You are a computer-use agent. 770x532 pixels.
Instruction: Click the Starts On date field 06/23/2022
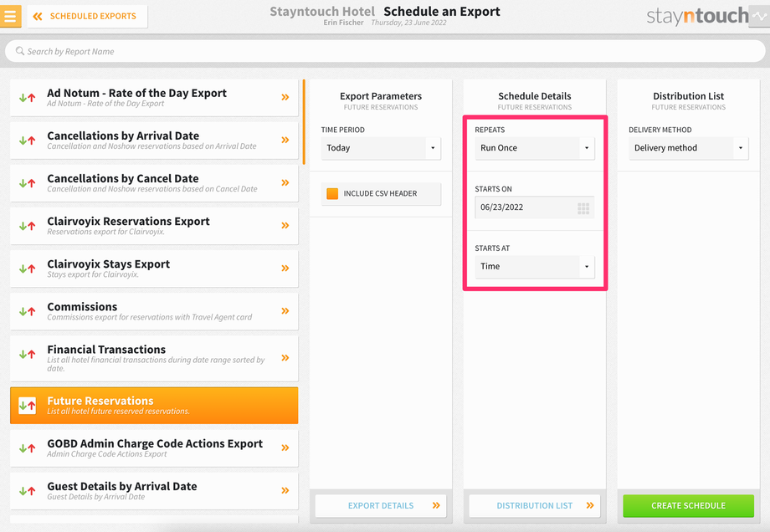534,207
